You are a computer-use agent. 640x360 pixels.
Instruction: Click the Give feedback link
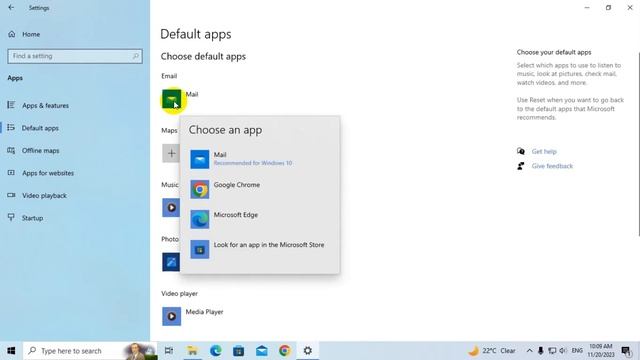pyautogui.click(x=552, y=166)
